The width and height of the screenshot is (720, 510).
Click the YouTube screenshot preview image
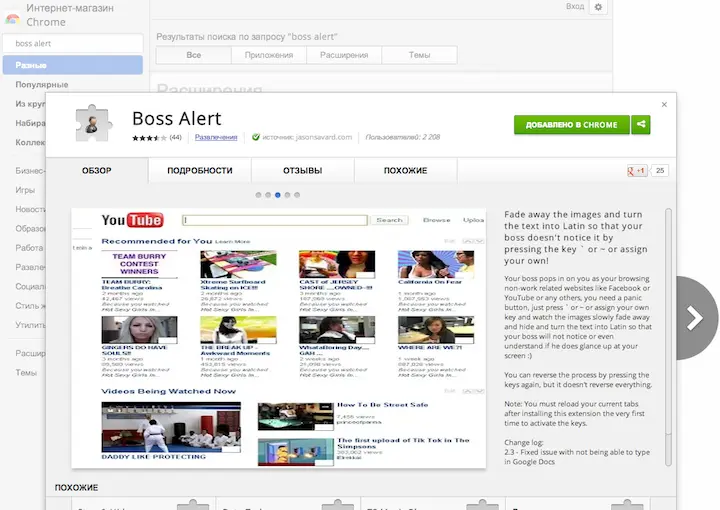coord(279,338)
